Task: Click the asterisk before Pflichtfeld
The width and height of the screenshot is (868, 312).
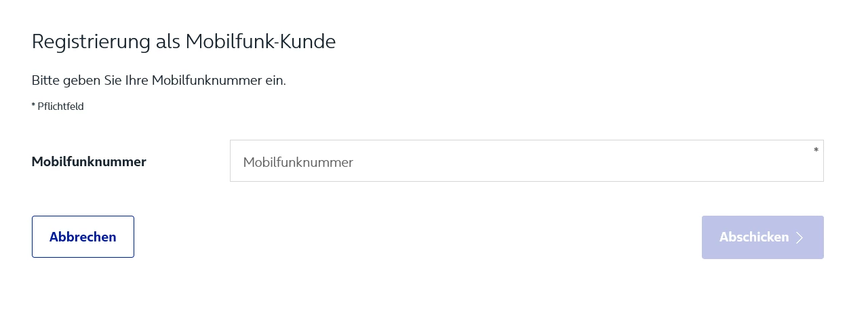Action: click(x=34, y=105)
